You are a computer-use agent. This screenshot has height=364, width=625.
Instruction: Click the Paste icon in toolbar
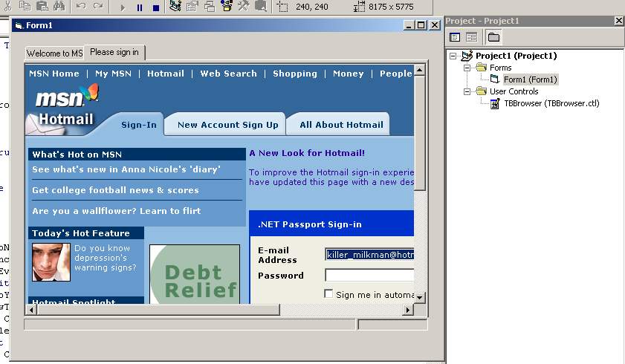(x=42, y=7)
